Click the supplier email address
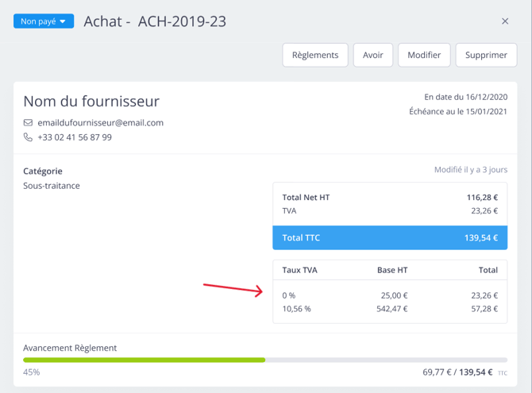 coord(100,123)
